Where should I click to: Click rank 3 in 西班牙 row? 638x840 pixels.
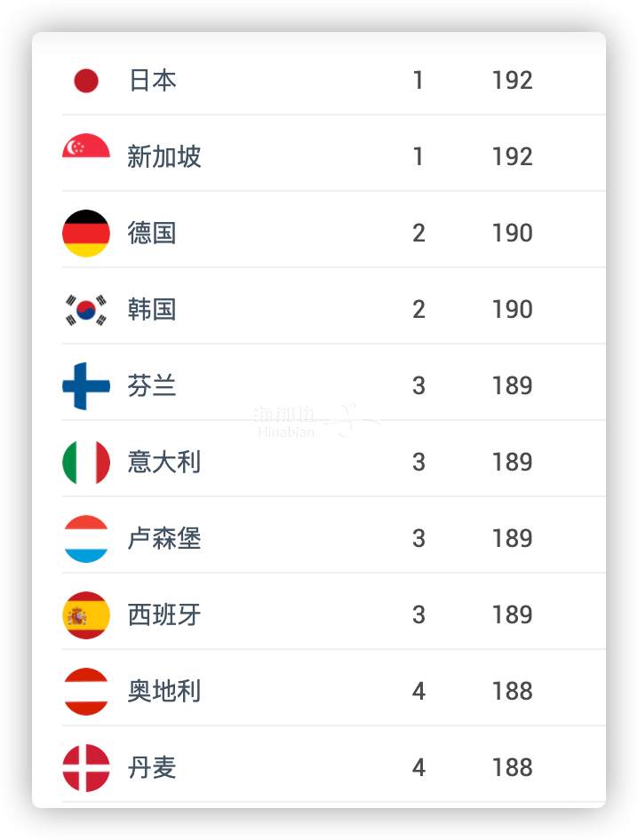419,615
